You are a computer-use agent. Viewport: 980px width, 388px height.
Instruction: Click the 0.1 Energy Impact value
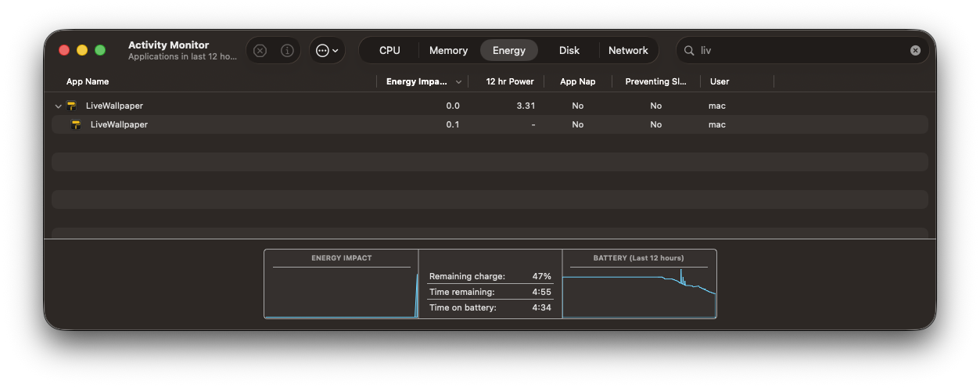(x=453, y=124)
